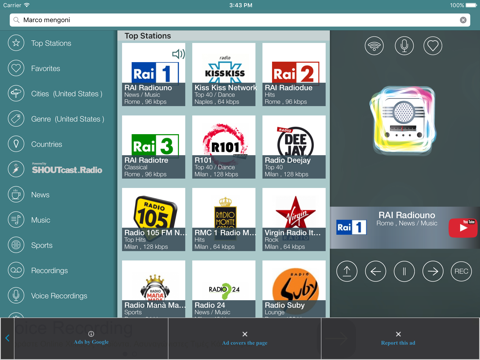Tap the microphone icon above the radio artwork

404,46
